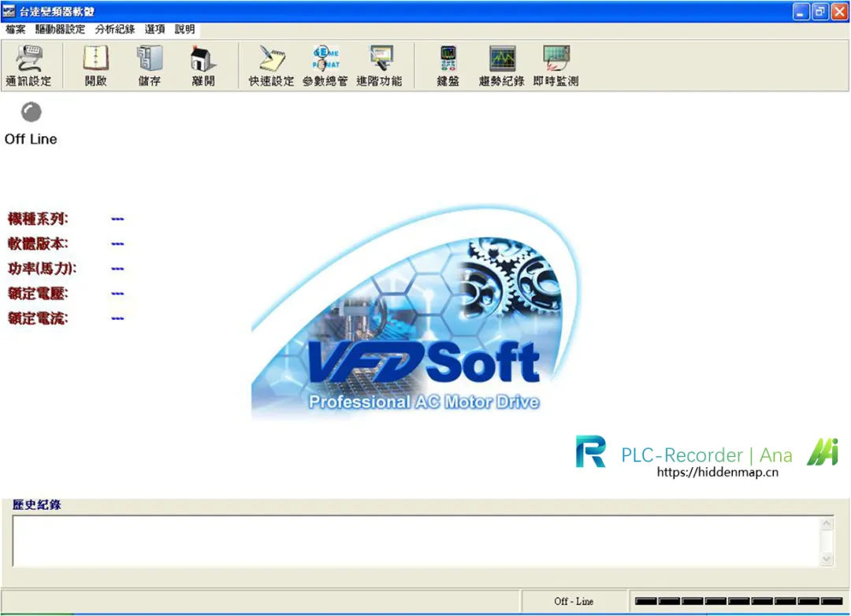
Task: Close the 台達變頻器軟體 window
Action: [x=840, y=11]
